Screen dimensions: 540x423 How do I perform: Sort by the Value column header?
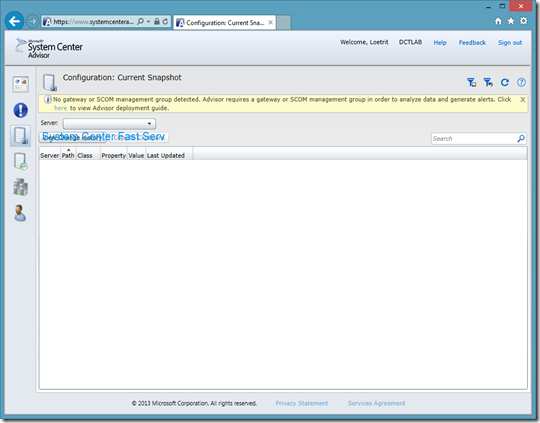[x=136, y=155]
